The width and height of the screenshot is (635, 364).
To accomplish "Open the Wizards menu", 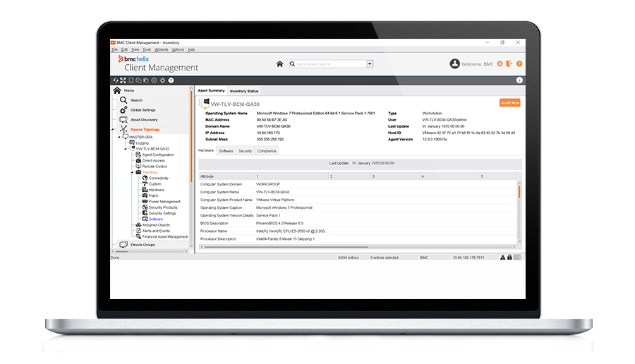I will [161, 49].
